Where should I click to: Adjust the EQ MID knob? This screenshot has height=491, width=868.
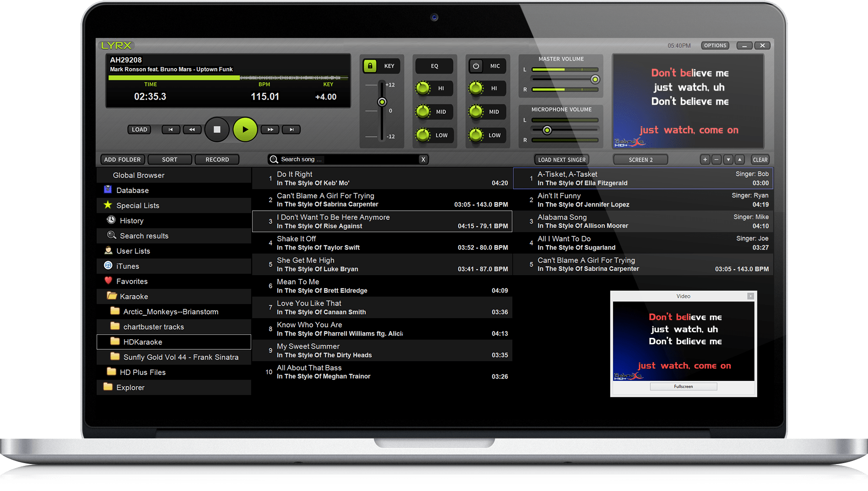pos(423,112)
